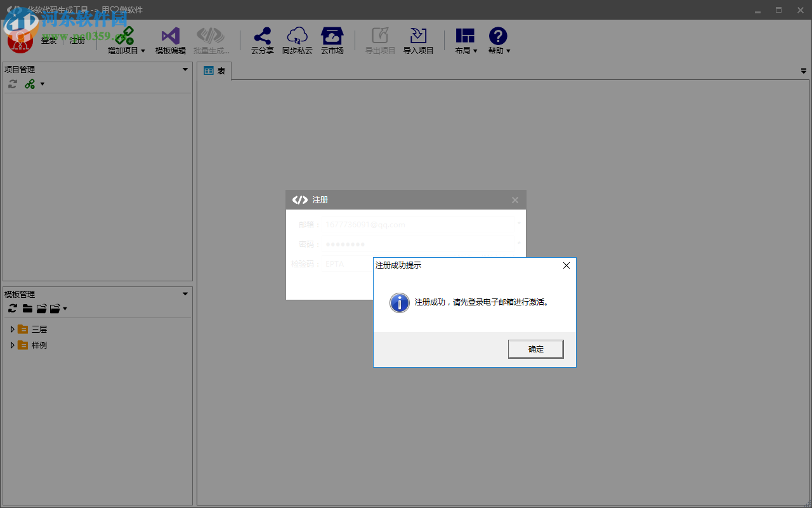This screenshot has height=508, width=812.
Task: Open the 云市场 cloud market
Action: (332, 41)
